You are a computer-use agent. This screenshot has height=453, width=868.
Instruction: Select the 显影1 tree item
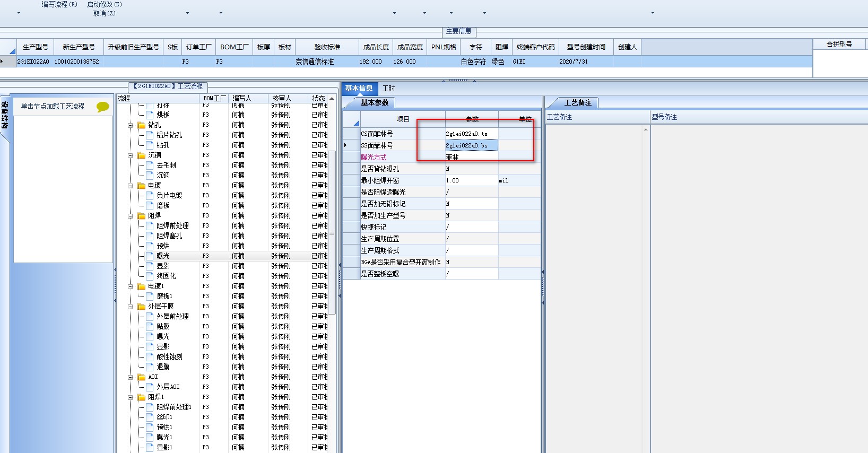tap(164, 447)
